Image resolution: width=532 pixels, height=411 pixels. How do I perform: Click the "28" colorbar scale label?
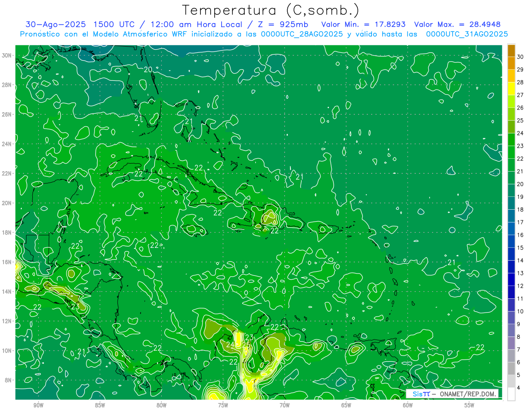[x=520, y=82]
